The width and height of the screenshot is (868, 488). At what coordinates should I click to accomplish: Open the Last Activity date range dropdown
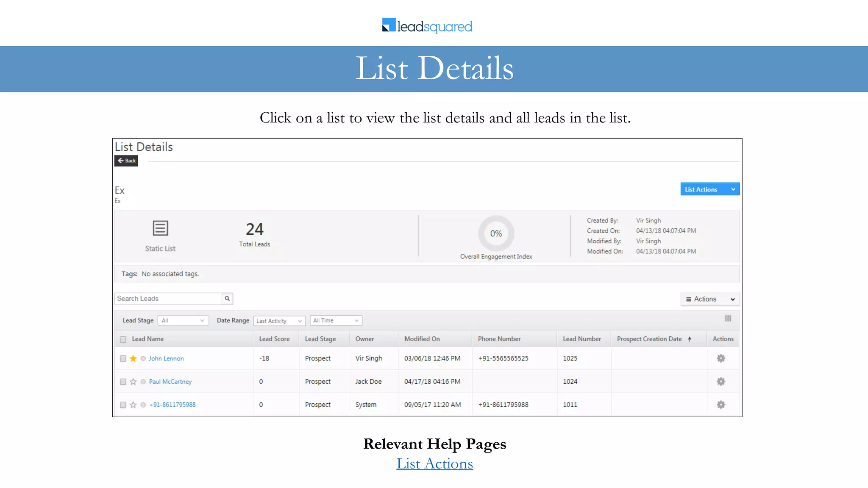[279, 321]
